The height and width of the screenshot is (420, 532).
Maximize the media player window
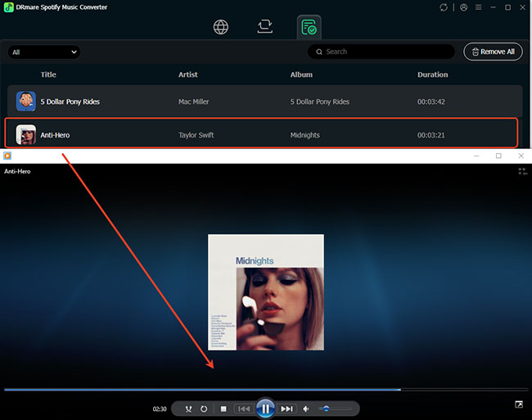pyautogui.click(x=498, y=156)
